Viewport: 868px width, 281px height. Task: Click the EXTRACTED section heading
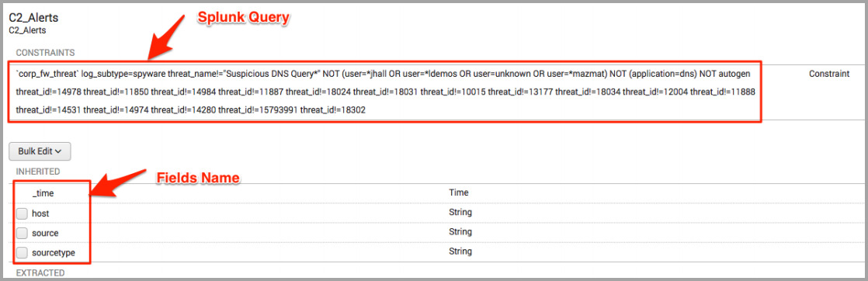tap(40, 272)
